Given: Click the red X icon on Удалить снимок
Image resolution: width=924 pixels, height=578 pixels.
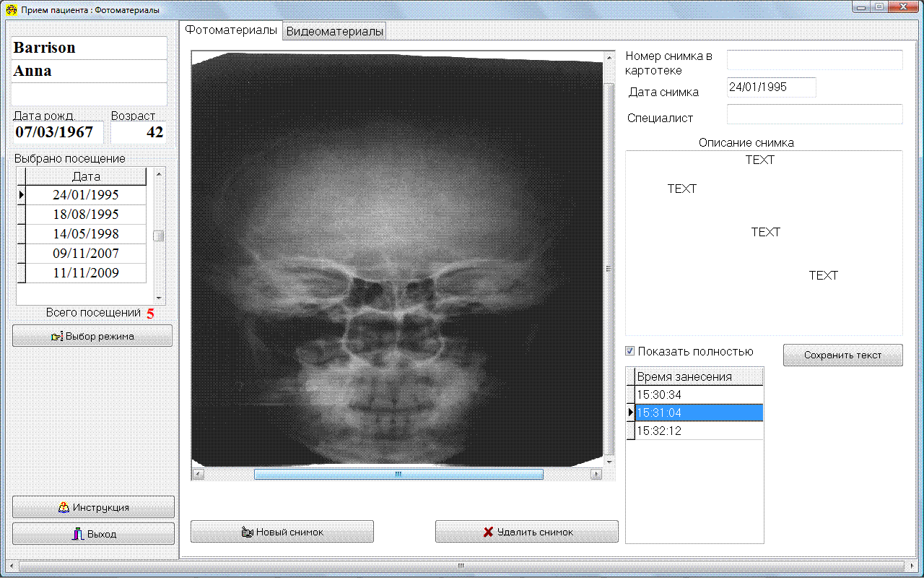Looking at the screenshot, I should pyautogui.click(x=488, y=532).
